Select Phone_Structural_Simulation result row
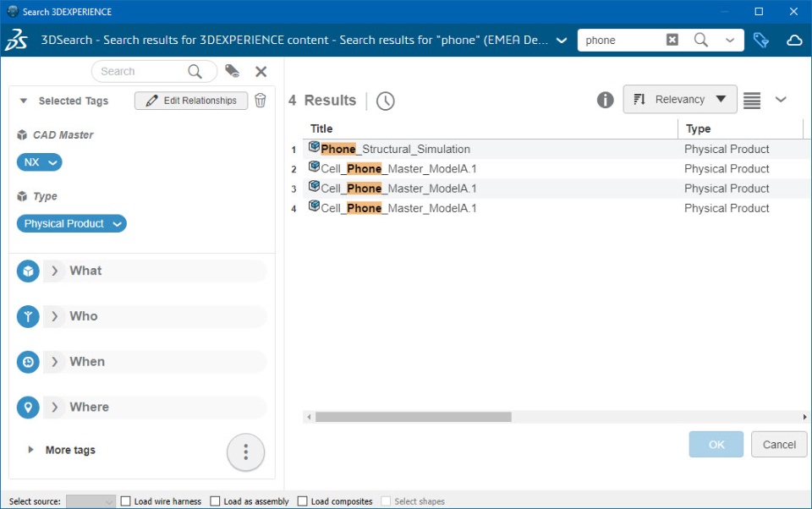The width and height of the screenshot is (812, 509). pyautogui.click(x=557, y=149)
